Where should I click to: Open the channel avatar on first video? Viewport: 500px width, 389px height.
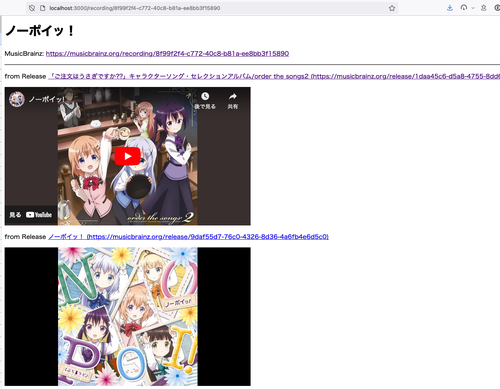point(17,99)
